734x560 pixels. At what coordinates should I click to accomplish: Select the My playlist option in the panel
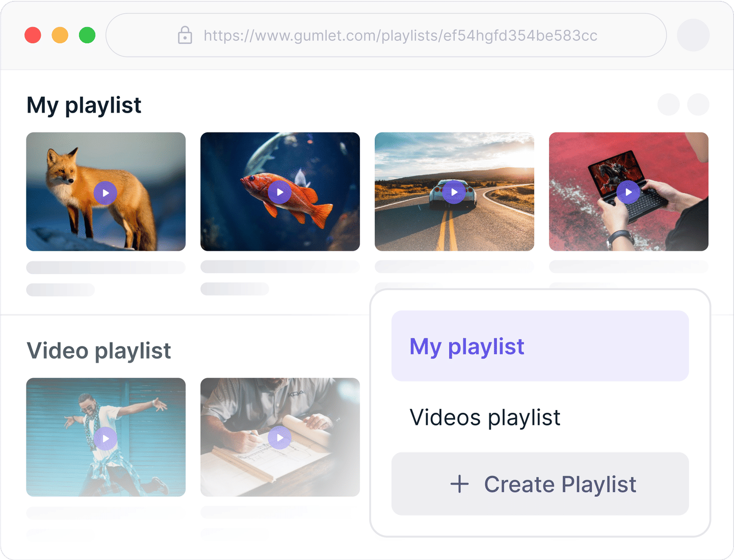tap(539, 346)
